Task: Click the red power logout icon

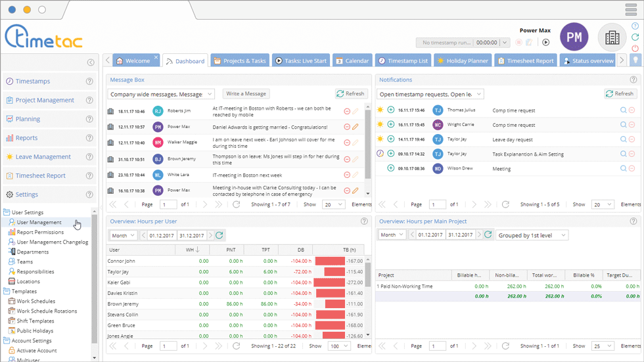Action: point(635,49)
